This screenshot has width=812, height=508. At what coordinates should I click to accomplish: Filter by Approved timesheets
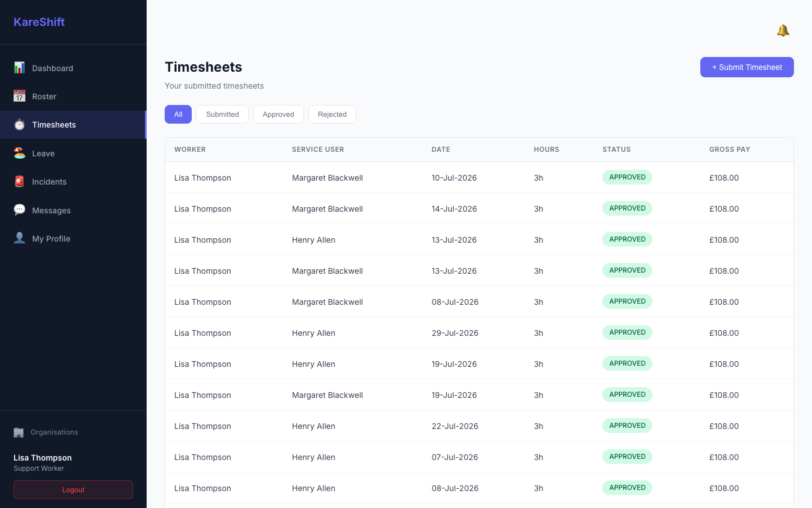(x=279, y=114)
